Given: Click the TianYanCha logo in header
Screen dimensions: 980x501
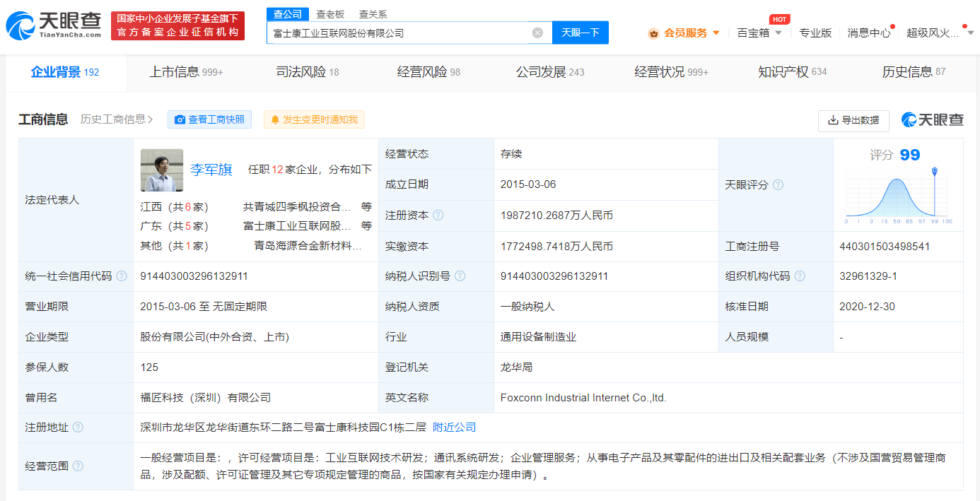Looking at the screenshot, I should click(x=54, y=26).
